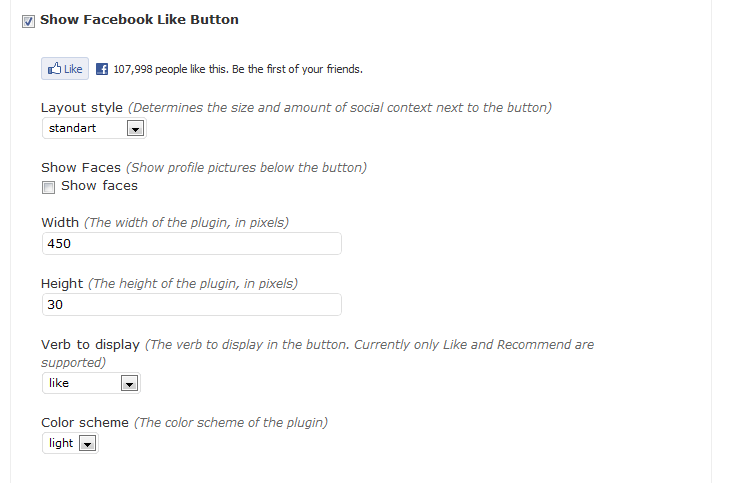Click the Facebook thumbs-up Like button
The height and width of the screenshot is (483, 730).
click(65, 69)
